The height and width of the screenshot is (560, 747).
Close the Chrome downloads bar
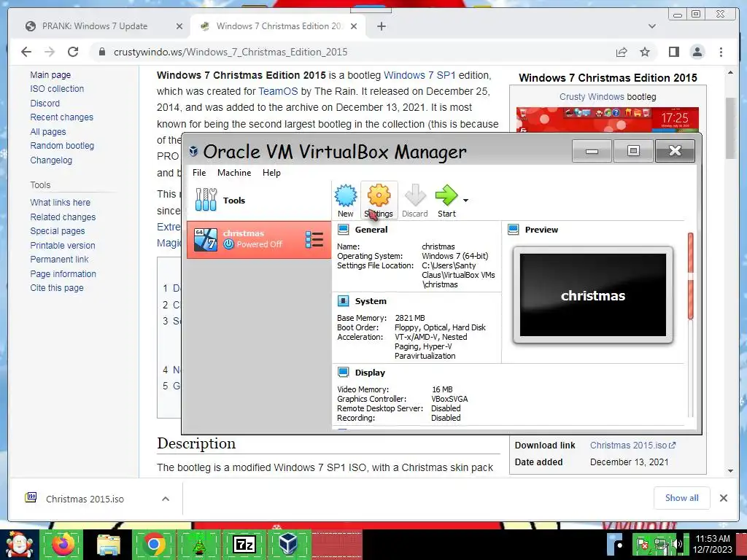723,498
